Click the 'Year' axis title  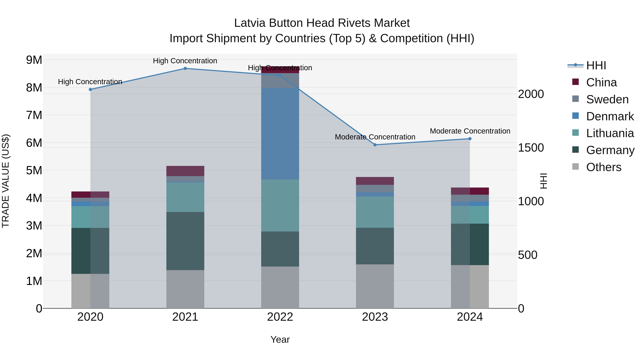[x=280, y=339]
